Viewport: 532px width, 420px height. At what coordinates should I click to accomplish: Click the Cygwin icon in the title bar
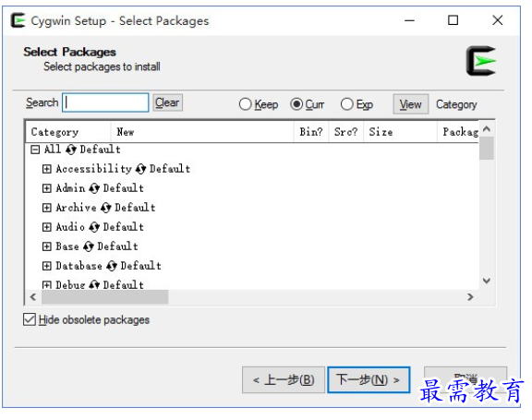[x=18, y=20]
